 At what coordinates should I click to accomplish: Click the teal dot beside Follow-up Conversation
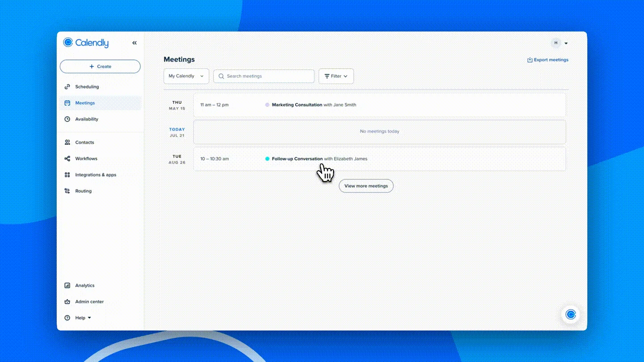[267, 159]
